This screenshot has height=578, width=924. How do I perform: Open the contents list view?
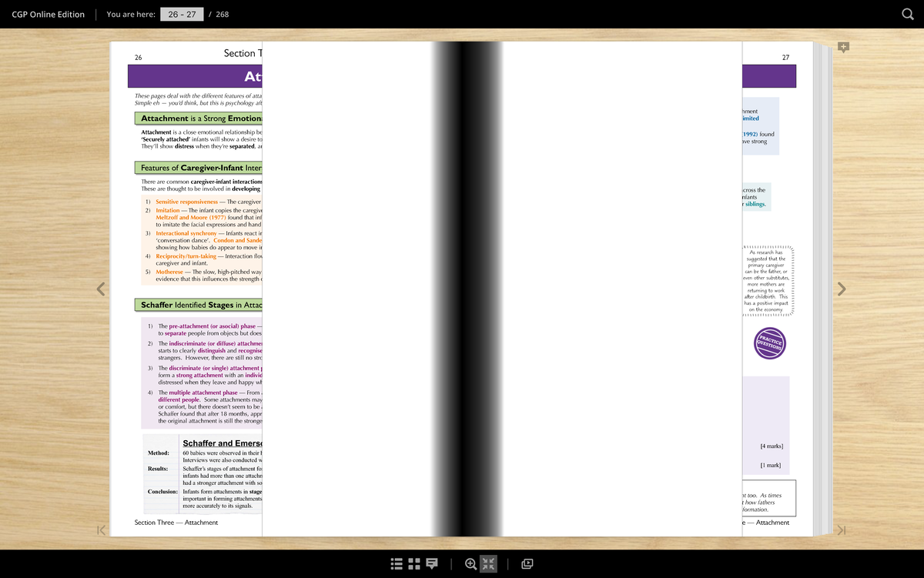397,563
